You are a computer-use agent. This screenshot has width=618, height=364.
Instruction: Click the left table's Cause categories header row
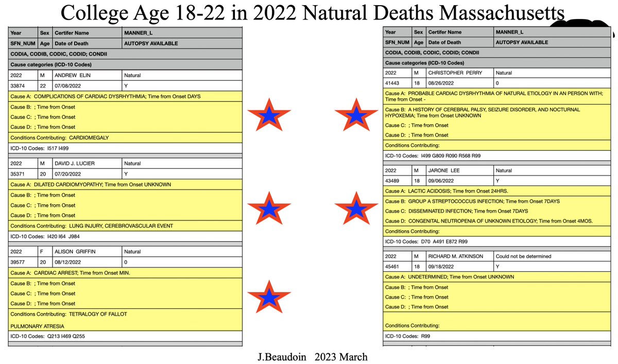tap(125, 64)
